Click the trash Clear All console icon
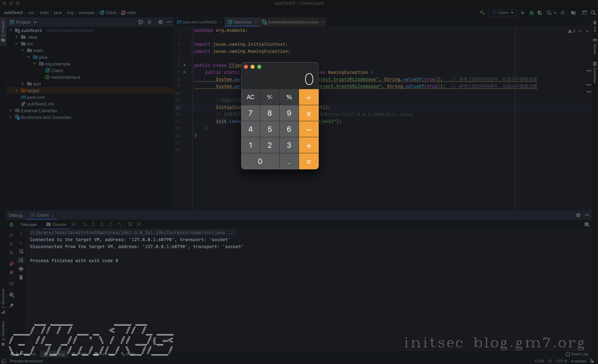The width and height of the screenshot is (598, 364). pos(21,277)
